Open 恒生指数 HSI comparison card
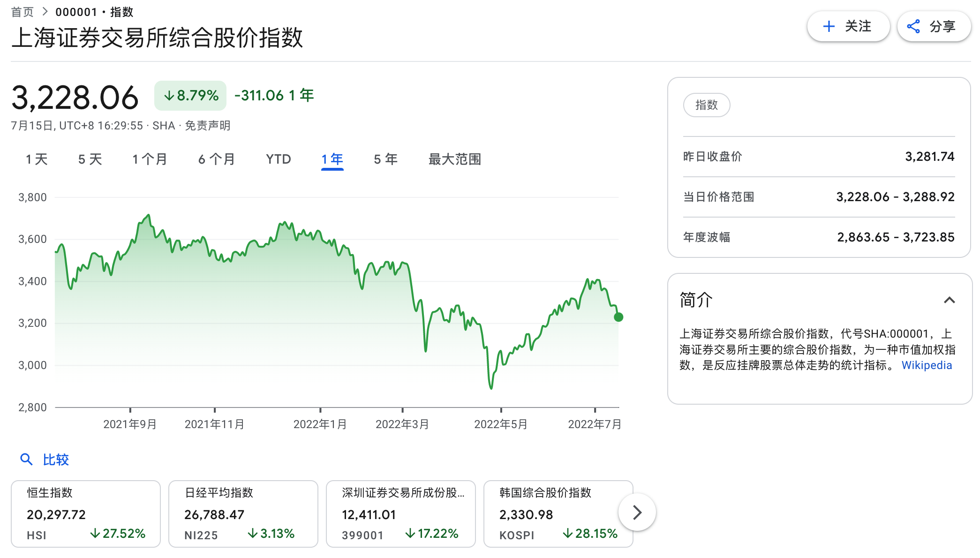 point(86,513)
